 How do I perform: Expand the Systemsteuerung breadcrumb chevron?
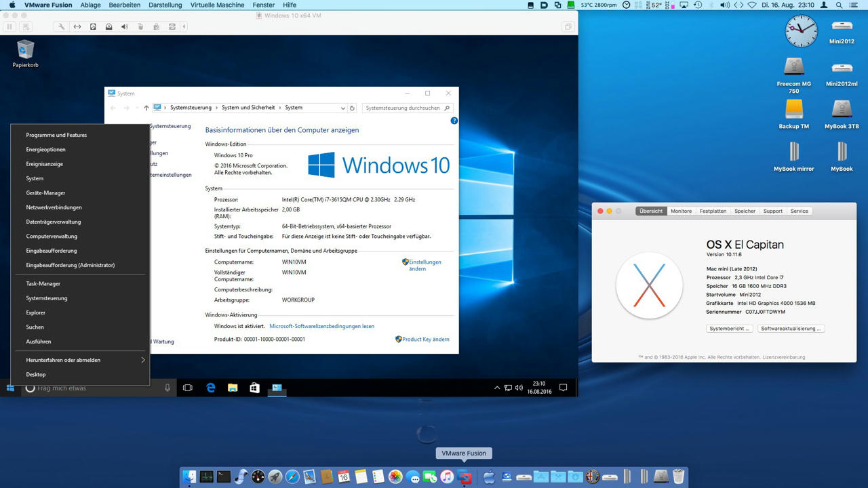tap(217, 108)
